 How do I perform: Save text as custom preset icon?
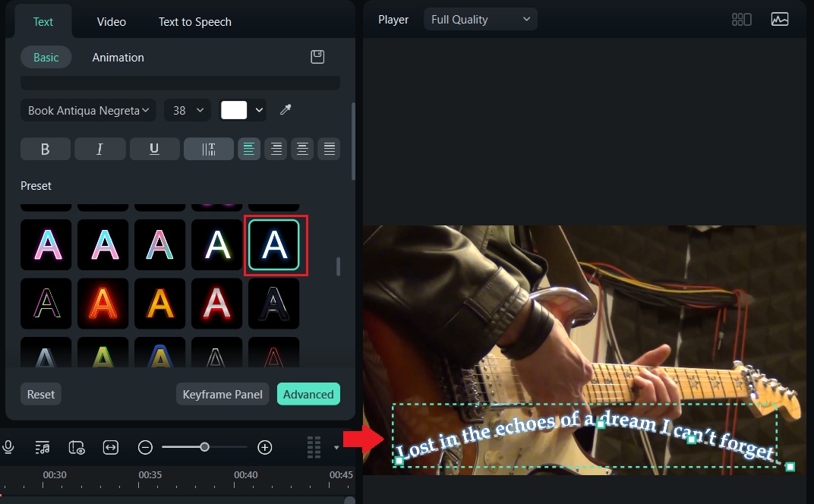[317, 57]
